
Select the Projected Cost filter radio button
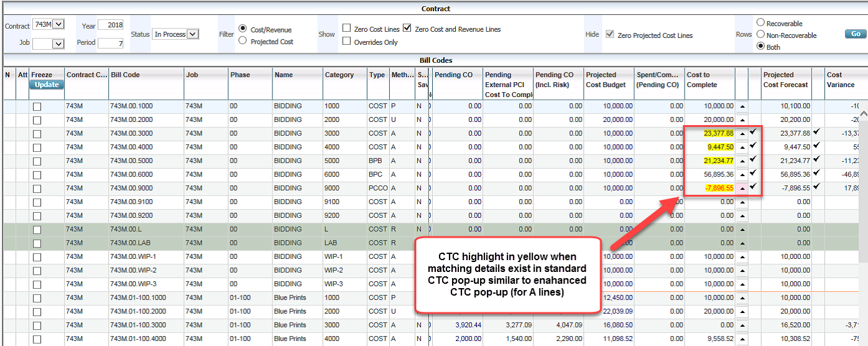[242, 41]
